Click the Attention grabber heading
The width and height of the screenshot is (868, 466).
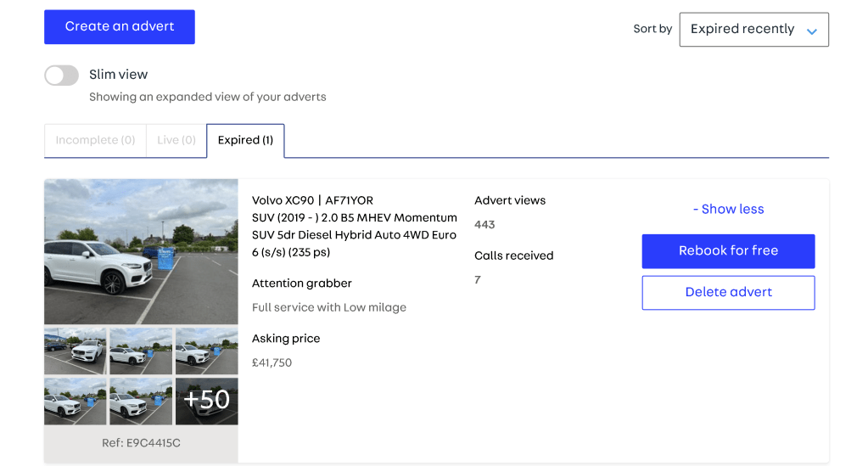tap(302, 284)
